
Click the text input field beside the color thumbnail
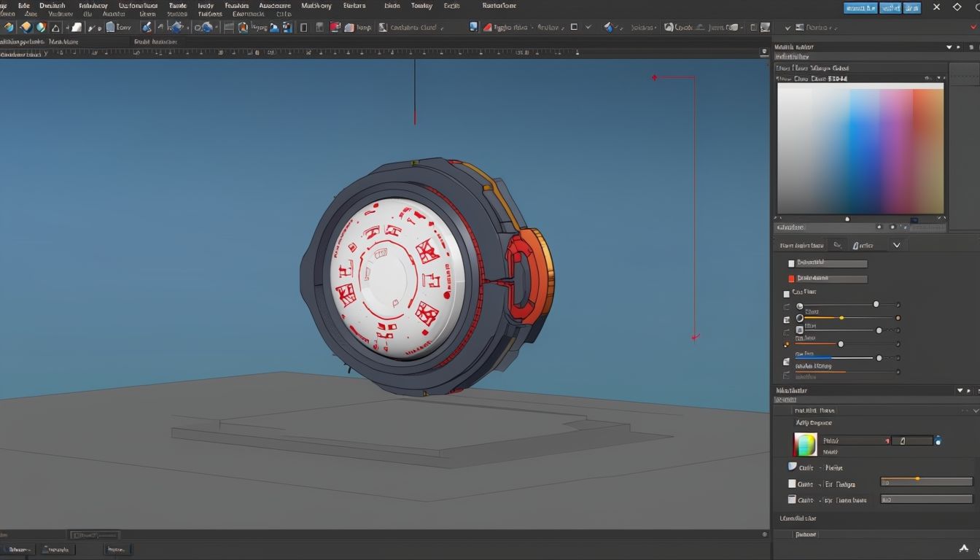tap(912, 440)
